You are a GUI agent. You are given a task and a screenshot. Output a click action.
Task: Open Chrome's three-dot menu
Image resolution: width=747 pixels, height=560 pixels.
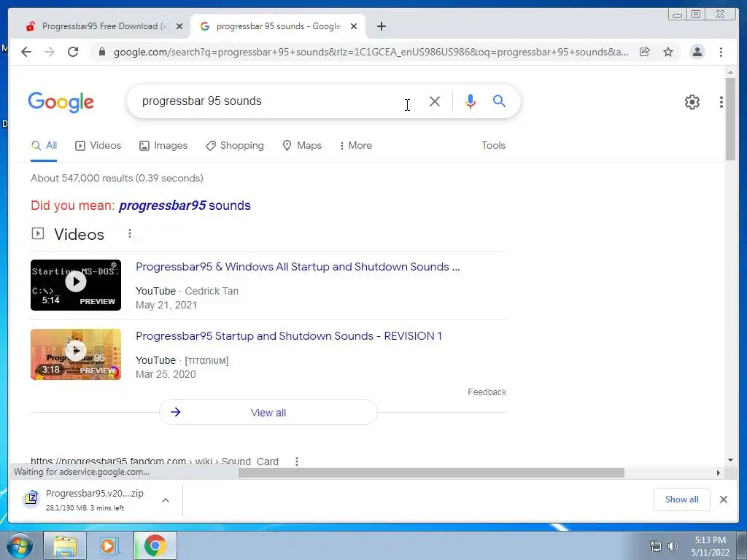(x=721, y=52)
